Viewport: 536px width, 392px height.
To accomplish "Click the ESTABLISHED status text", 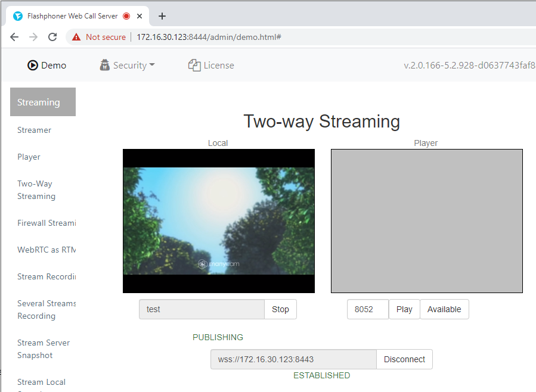I will [x=322, y=375].
